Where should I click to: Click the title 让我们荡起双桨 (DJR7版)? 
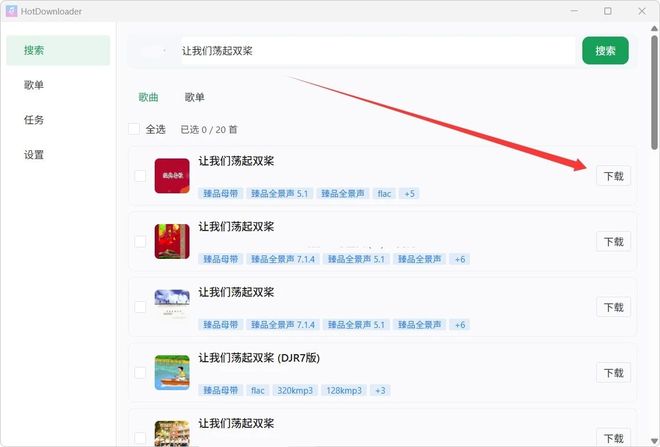(x=259, y=358)
